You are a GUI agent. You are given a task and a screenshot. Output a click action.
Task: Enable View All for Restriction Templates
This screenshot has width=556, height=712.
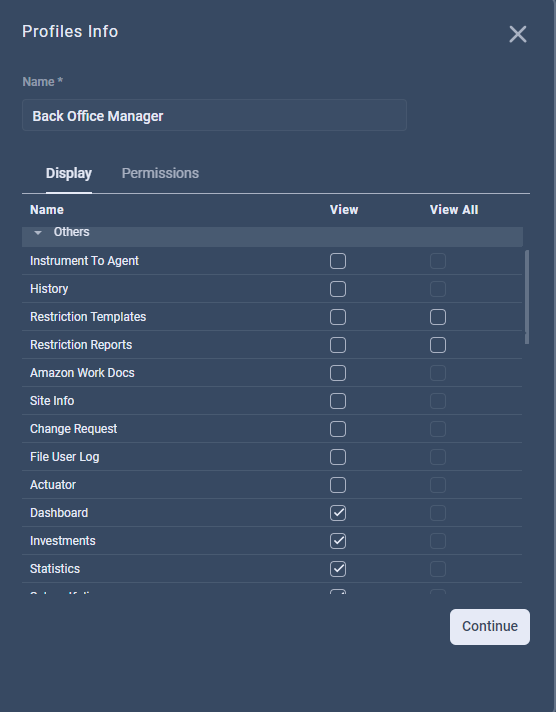coord(437,317)
